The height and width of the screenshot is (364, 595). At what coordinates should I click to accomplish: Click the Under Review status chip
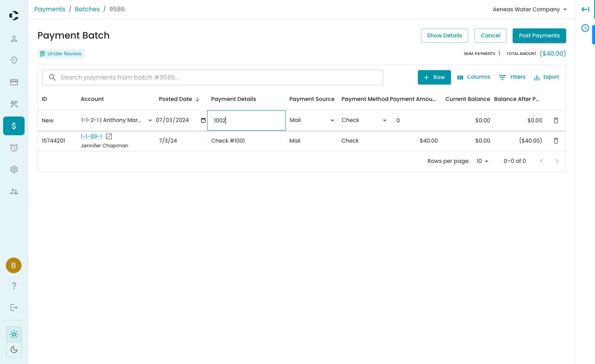[61, 54]
